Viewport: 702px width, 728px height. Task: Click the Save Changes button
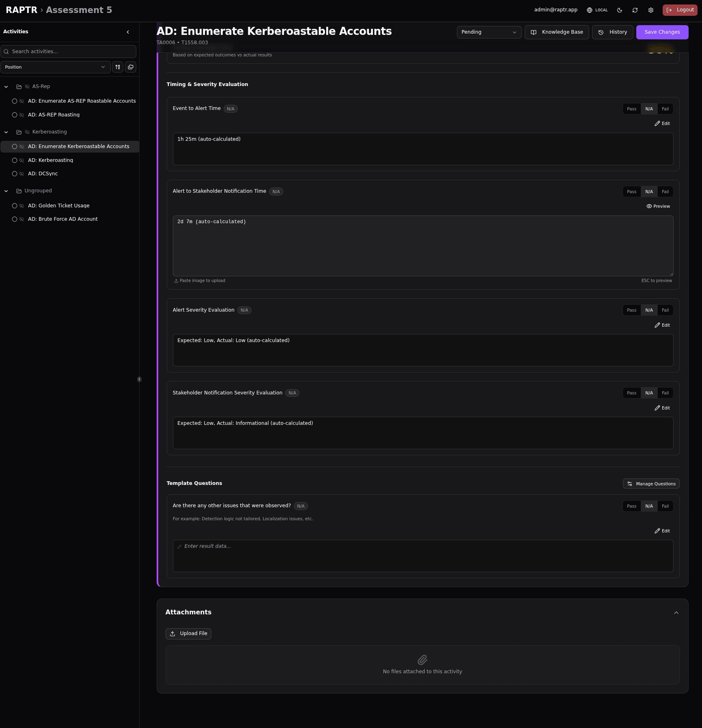pyautogui.click(x=662, y=32)
